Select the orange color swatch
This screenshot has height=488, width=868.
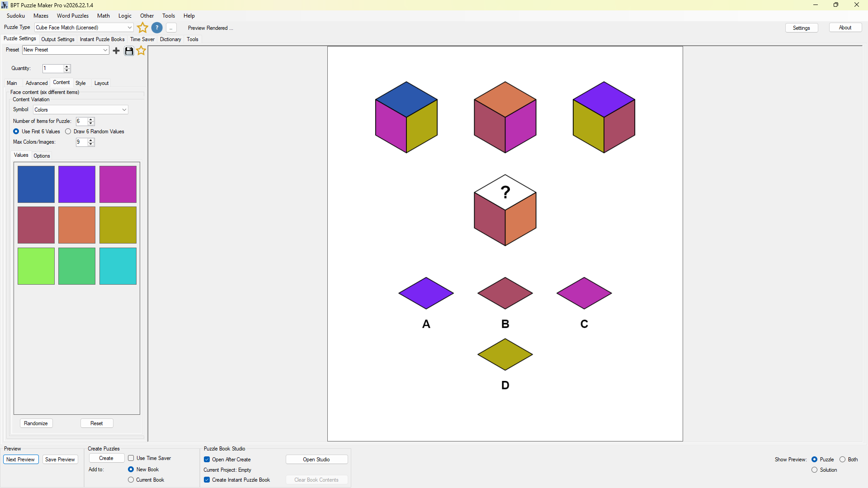(77, 225)
